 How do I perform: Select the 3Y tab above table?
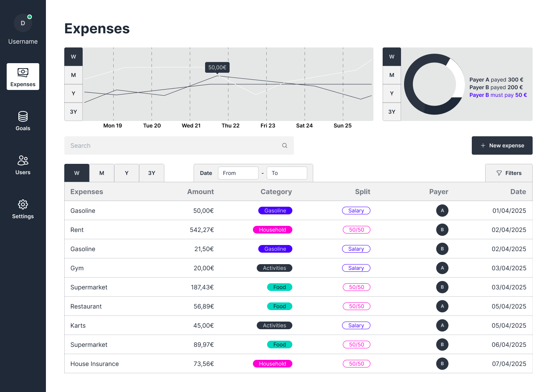pyautogui.click(x=152, y=173)
